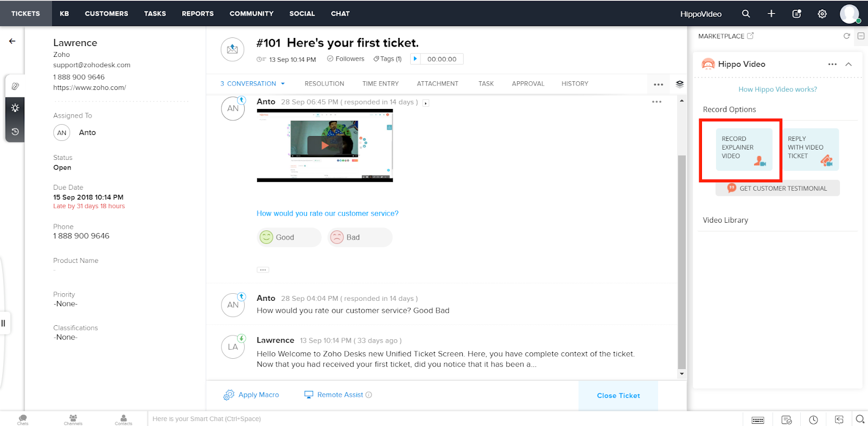Open the Reports module
The width and height of the screenshot is (868, 426).
click(197, 14)
